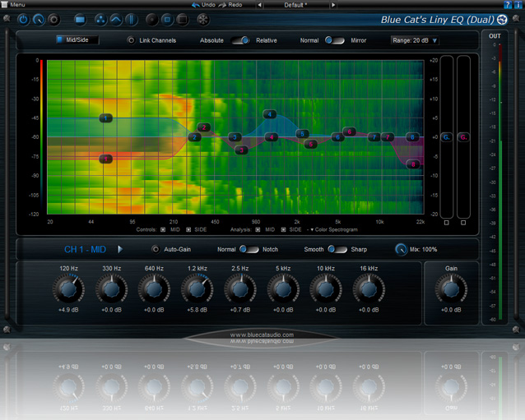Image resolution: width=525 pixels, height=420 pixels.
Task: Open help with the question mark icon
Action: click(x=508, y=4)
